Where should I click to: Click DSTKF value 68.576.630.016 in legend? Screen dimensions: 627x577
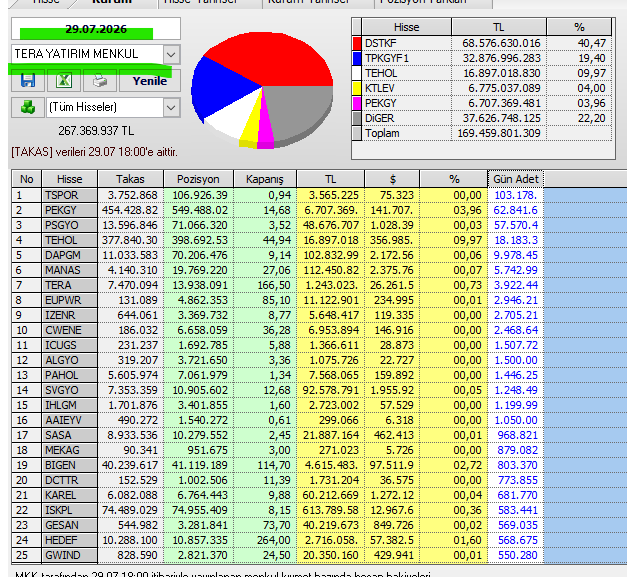[501, 43]
